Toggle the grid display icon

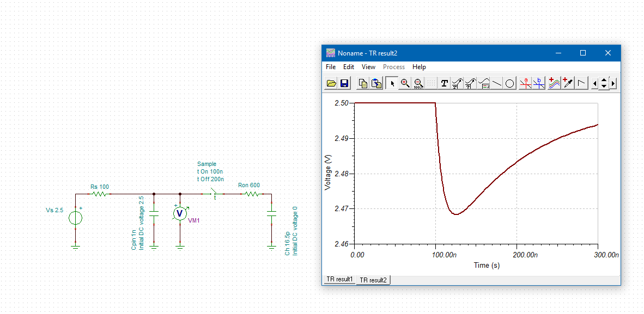(431, 83)
